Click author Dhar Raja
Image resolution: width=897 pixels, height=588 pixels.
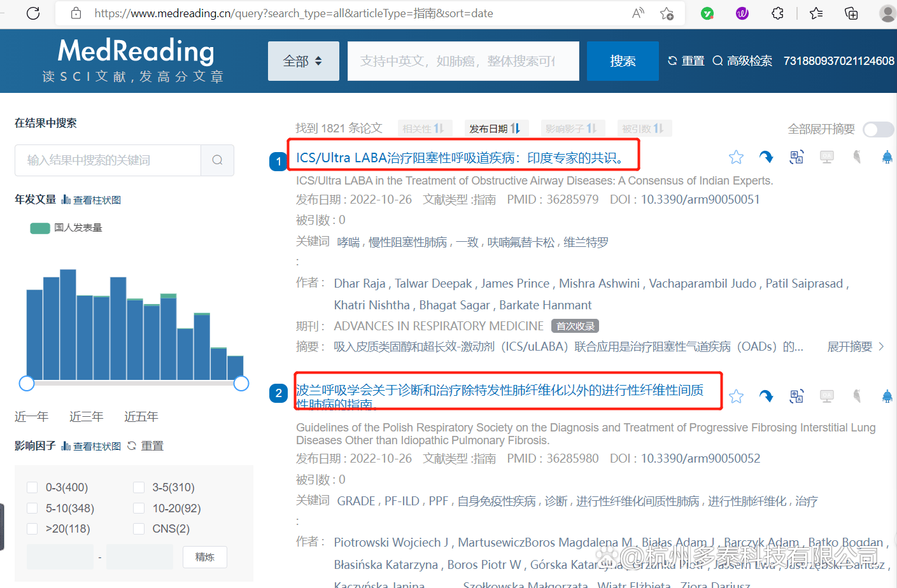coord(360,284)
